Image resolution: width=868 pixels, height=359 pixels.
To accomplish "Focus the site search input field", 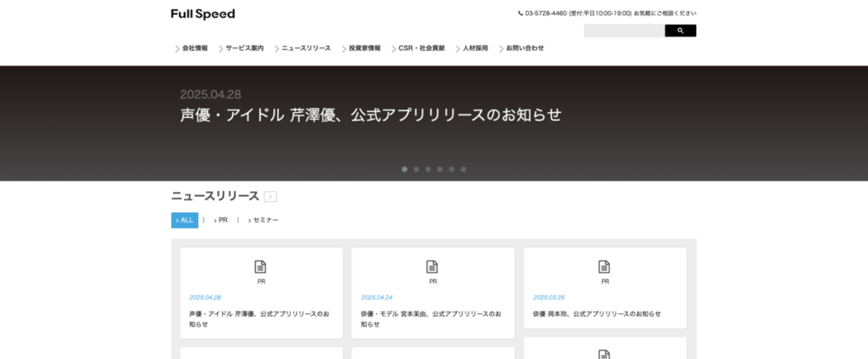I will click(x=624, y=31).
